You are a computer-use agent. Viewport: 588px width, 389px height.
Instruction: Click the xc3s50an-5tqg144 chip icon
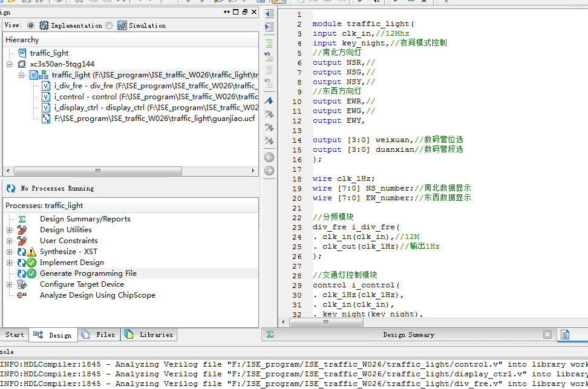click(22, 64)
